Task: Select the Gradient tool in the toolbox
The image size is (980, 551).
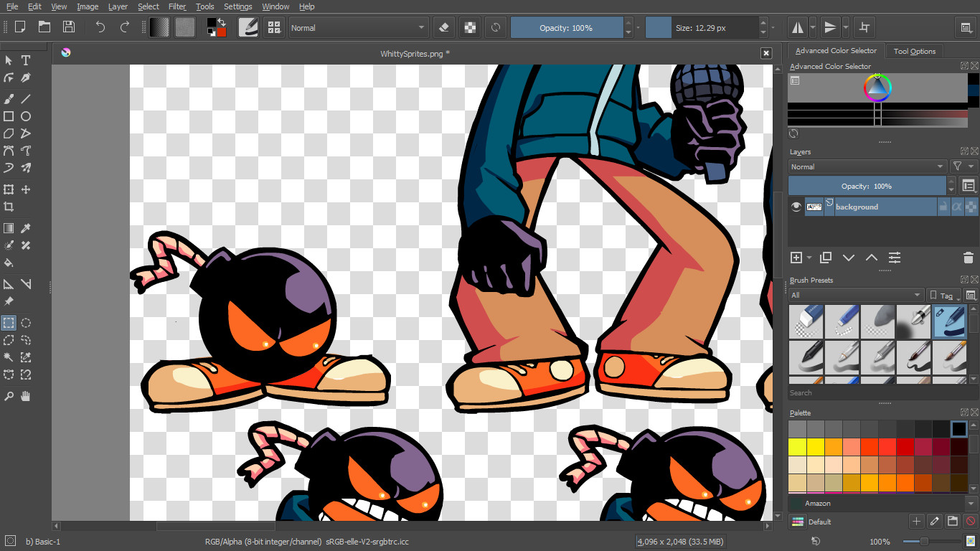Action: click(x=9, y=228)
